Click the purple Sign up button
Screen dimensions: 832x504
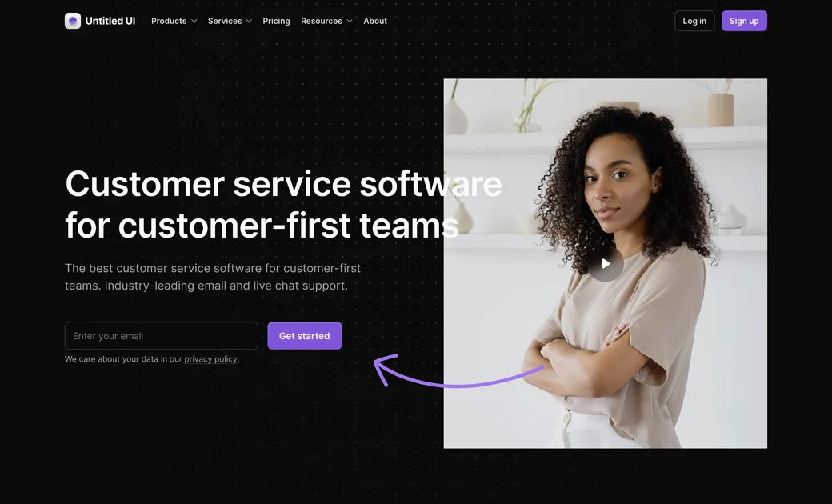coord(744,21)
